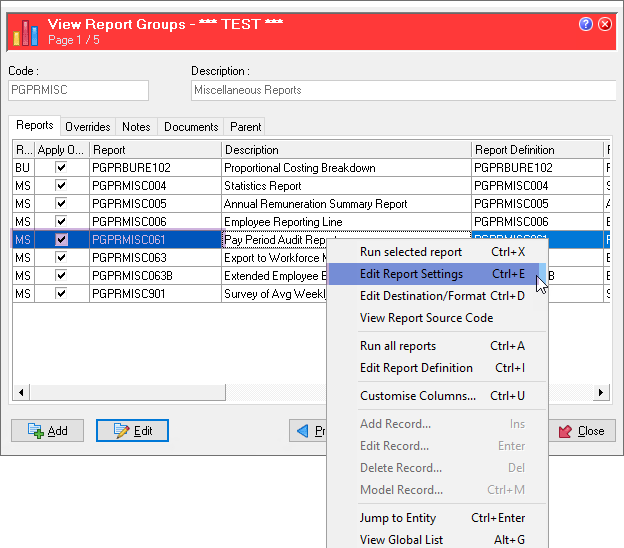Toggle Apply checkbox for PGPRMISC006 row
Screen dimensions: 624x548
coord(62,222)
